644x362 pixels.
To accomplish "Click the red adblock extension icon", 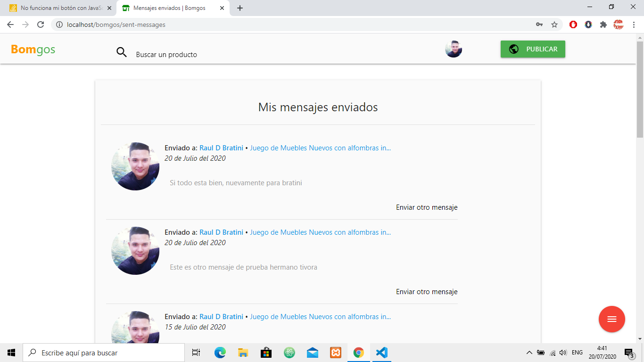I will (x=573, y=25).
